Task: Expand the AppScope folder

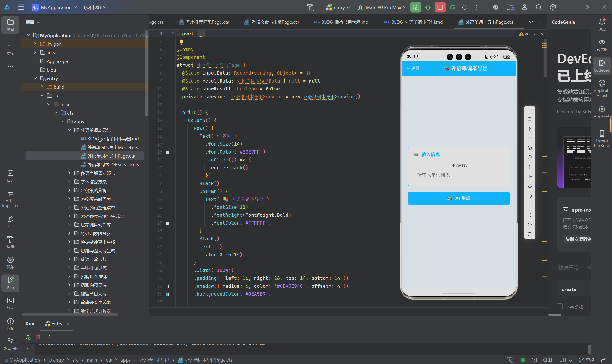Action: point(35,61)
